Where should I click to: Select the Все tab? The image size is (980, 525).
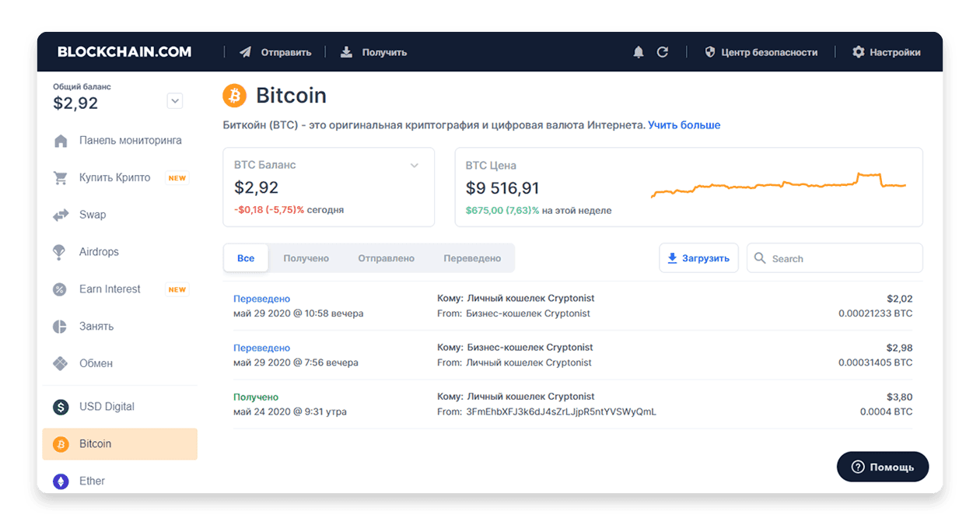246,258
